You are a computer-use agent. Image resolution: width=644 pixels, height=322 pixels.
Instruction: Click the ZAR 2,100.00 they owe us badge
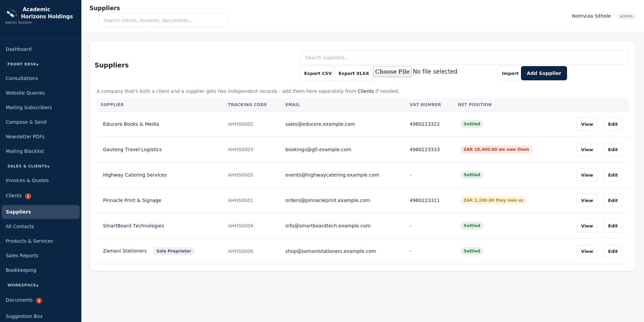(x=493, y=200)
